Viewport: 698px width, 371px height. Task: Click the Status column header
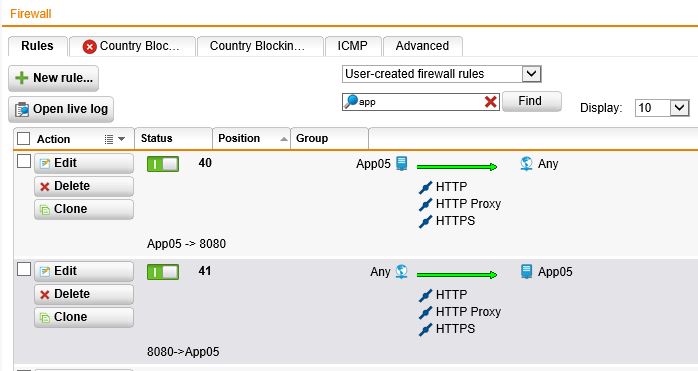click(x=173, y=139)
